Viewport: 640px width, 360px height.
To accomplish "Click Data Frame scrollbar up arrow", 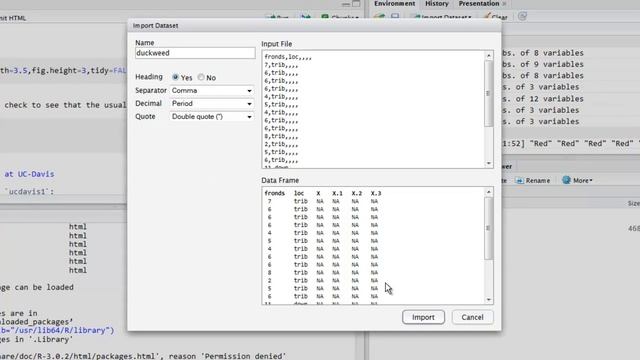I will [x=489, y=192].
